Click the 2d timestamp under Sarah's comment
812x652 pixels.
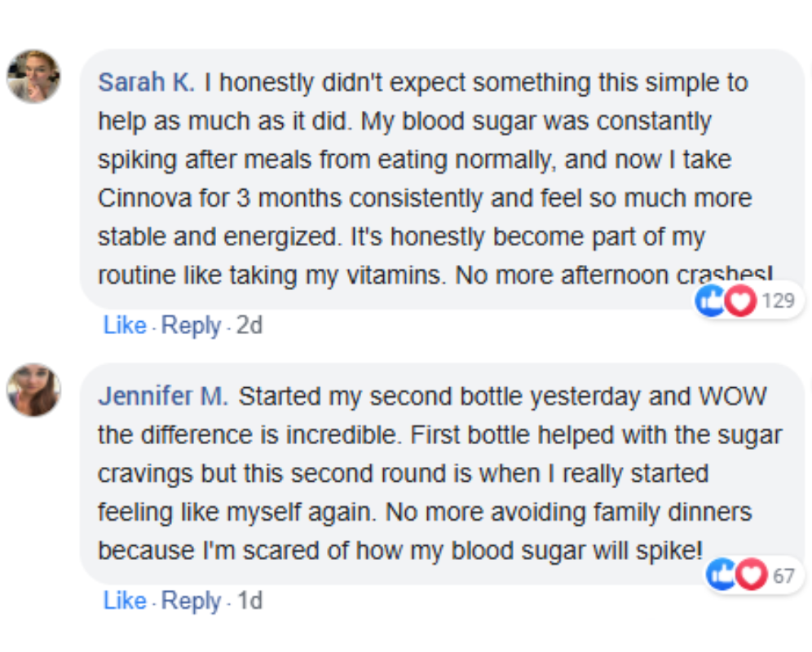(249, 325)
